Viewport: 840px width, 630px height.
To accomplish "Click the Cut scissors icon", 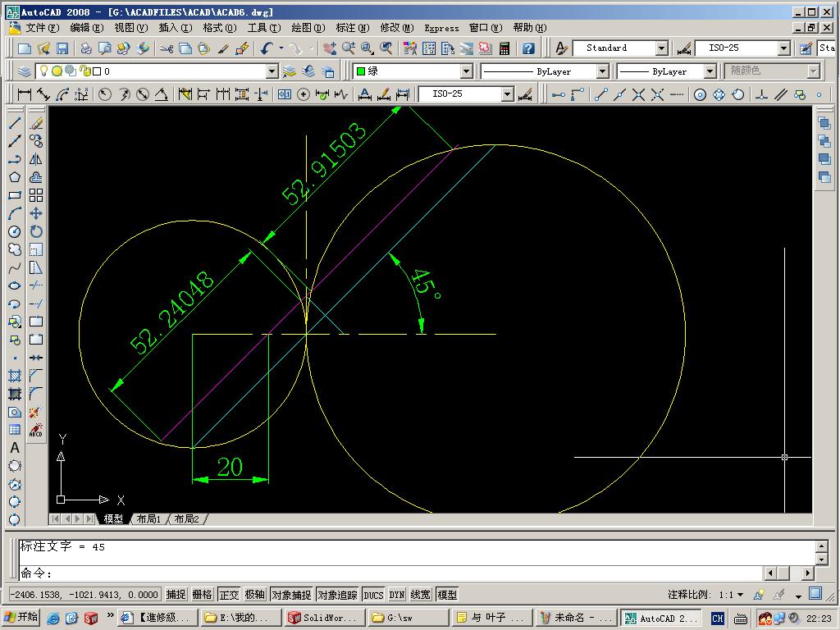I will click(167, 48).
